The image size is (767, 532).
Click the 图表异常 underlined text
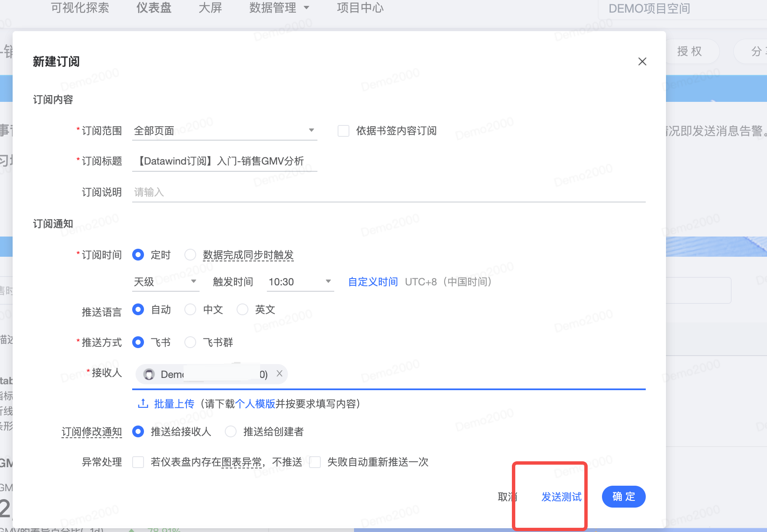pyautogui.click(x=242, y=462)
